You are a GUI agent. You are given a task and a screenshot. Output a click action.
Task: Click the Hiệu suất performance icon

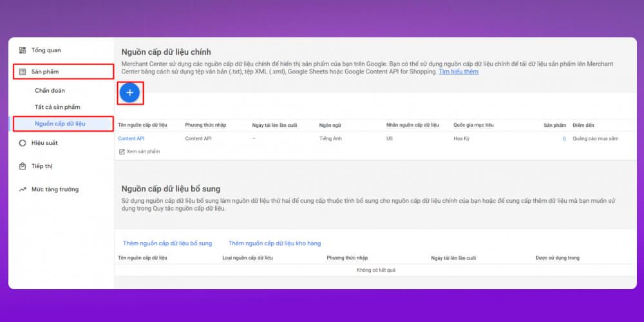pos(23,143)
